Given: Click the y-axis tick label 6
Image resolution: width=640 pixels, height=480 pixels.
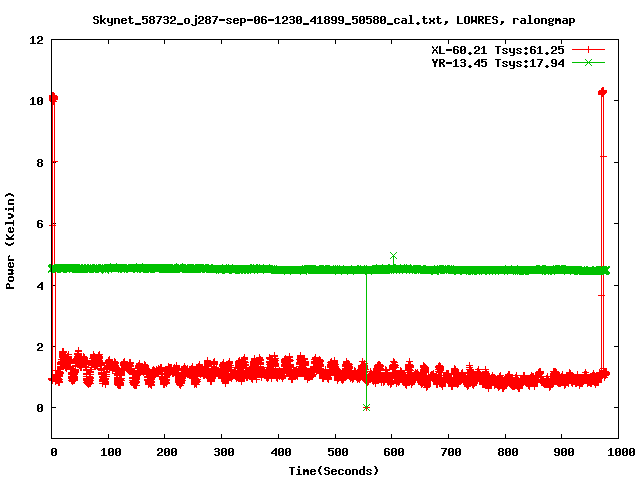Looking at the screenshot, I should 40,224.
